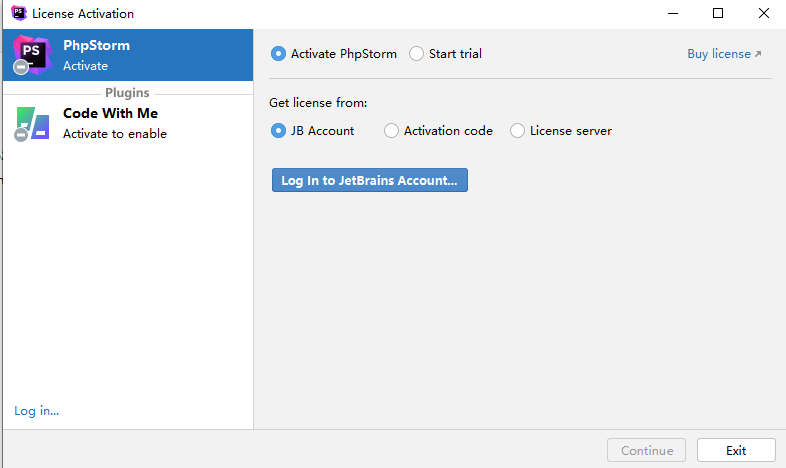Screen dimensions: 786x468
Task: Maximize the License Activation window
Action: [x=718, y=14]
